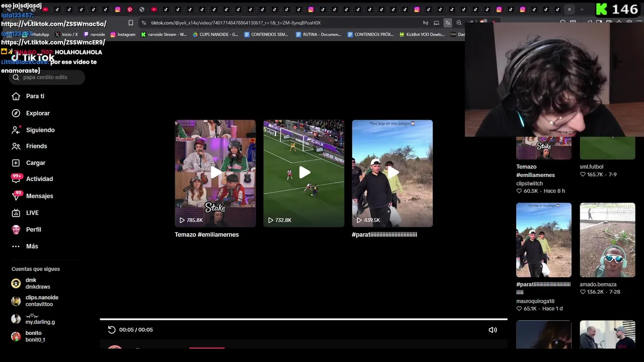This screenshot has height=362, width=644.
Task: Open the nanoide Twitch bookmark
Action: pos(94,35)
